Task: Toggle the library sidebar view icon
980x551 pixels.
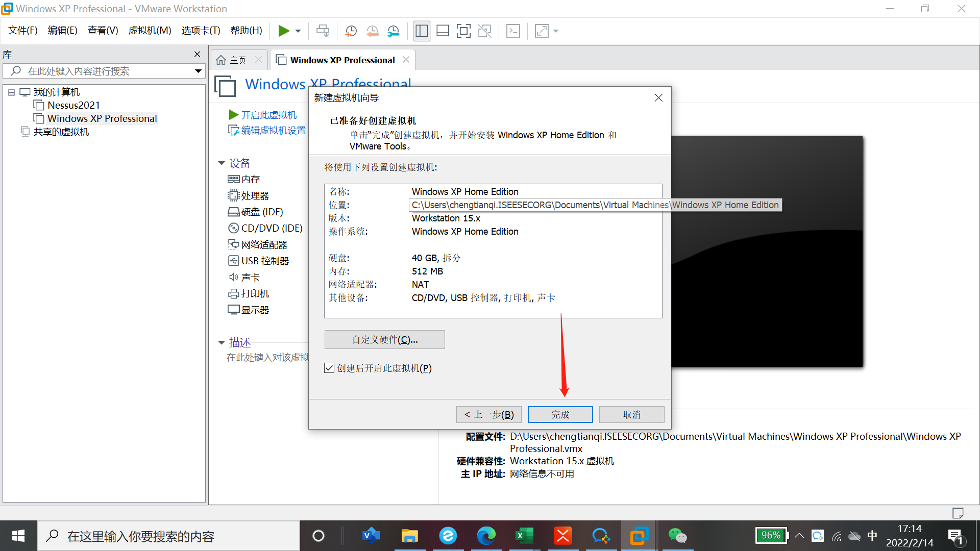Action: pyautogui.click(x=422, y=31)
